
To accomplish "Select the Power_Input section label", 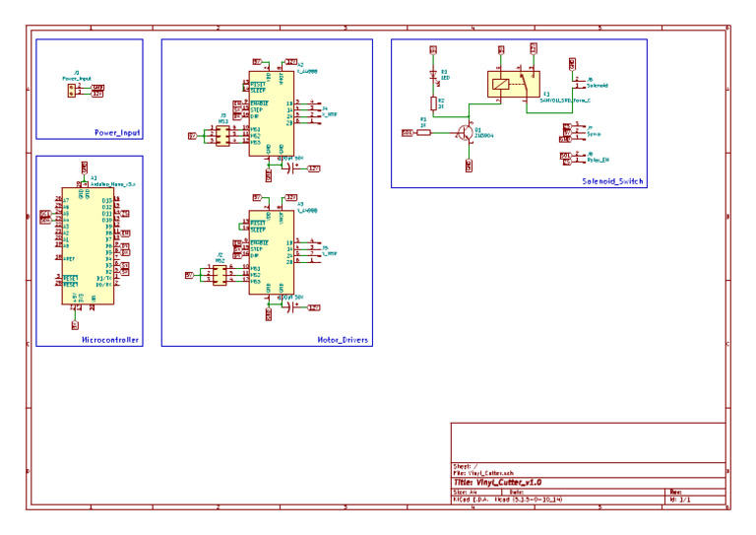I will pos(117,133).
